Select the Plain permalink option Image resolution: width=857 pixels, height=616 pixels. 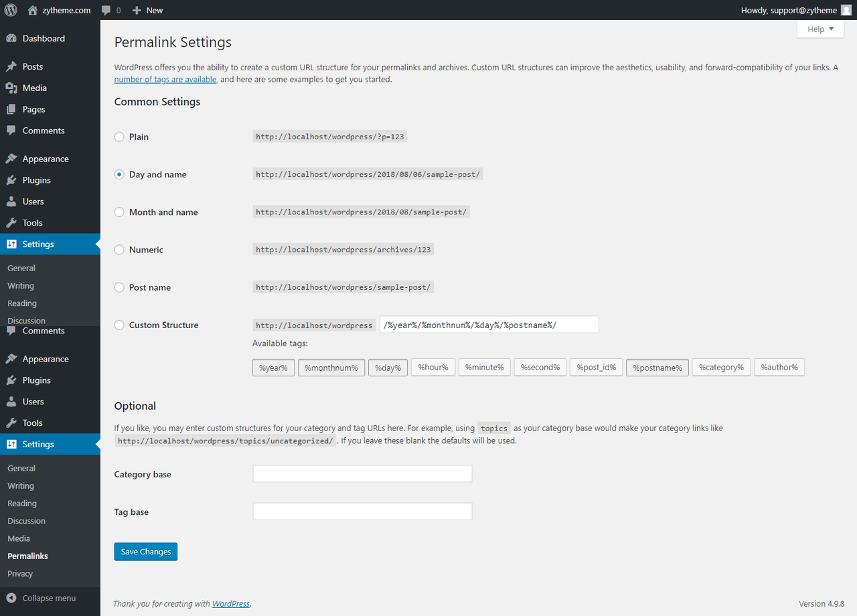pyautogui.click(x=119, y=137)
